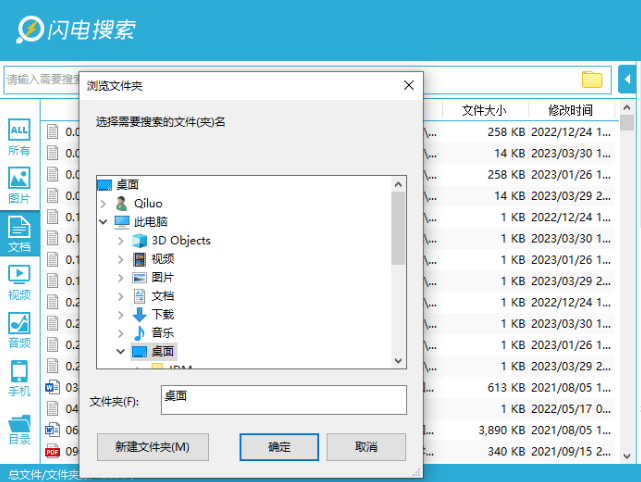This screenshot has height=482, width=641.
Task: Select the 此电脑 computer icon
Action: point(122,222)
